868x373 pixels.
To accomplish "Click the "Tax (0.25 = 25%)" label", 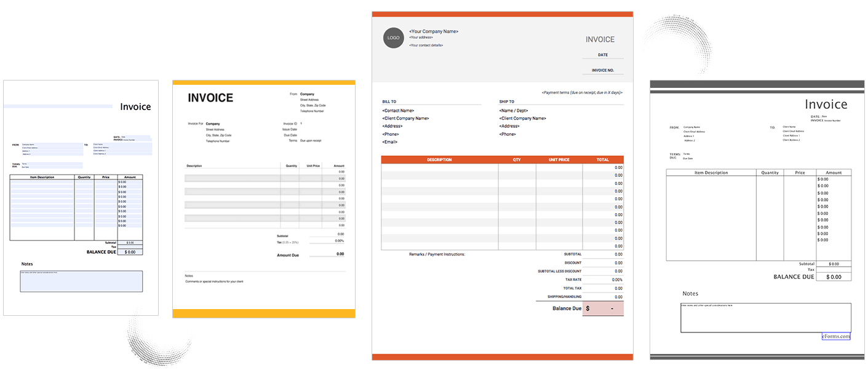I will click(287, 241).
